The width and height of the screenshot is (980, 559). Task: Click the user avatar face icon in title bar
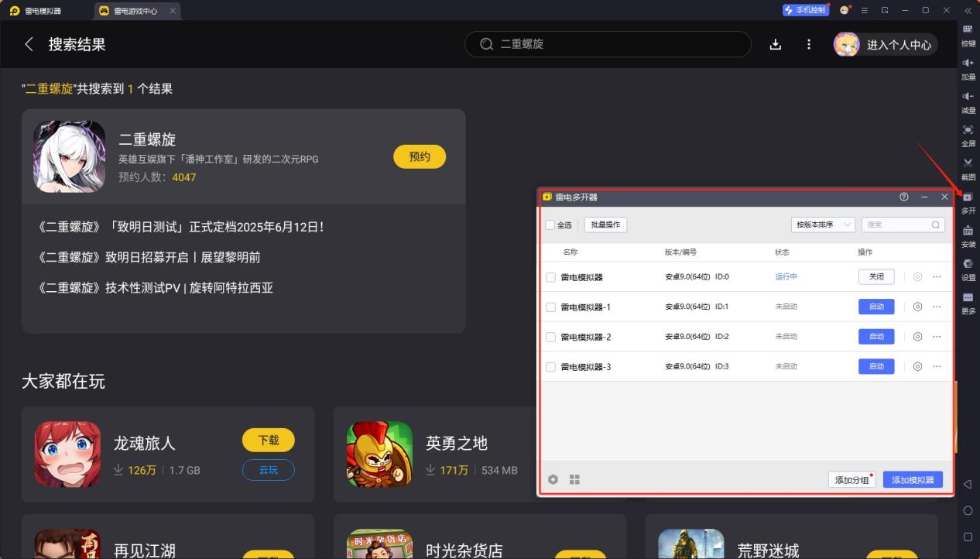pos(845,10)
